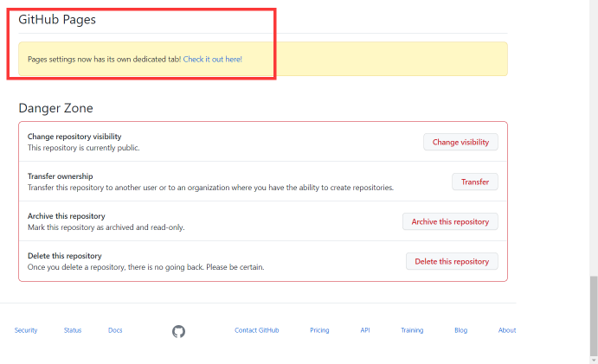Open the Pricing footer link
Screen dimensions: 598x364
click(x=319, y=330)
